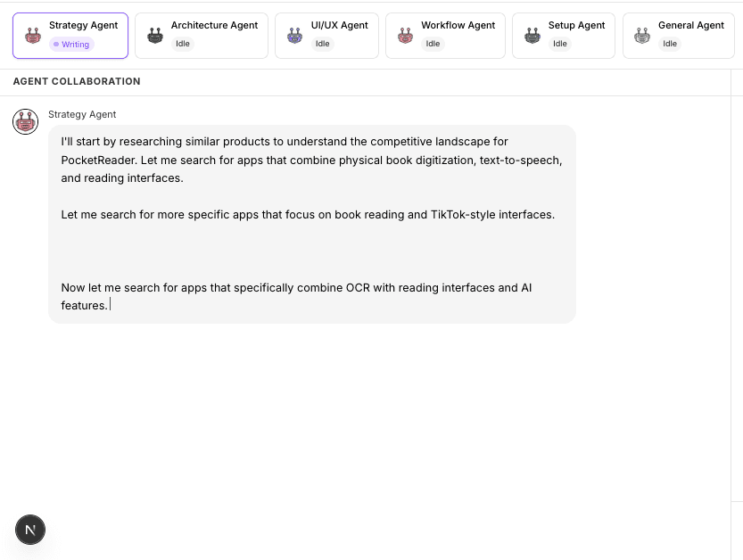Click the AGENT COLLABORATION section header
Screen dimensions: 743x560
coord(75,81)
